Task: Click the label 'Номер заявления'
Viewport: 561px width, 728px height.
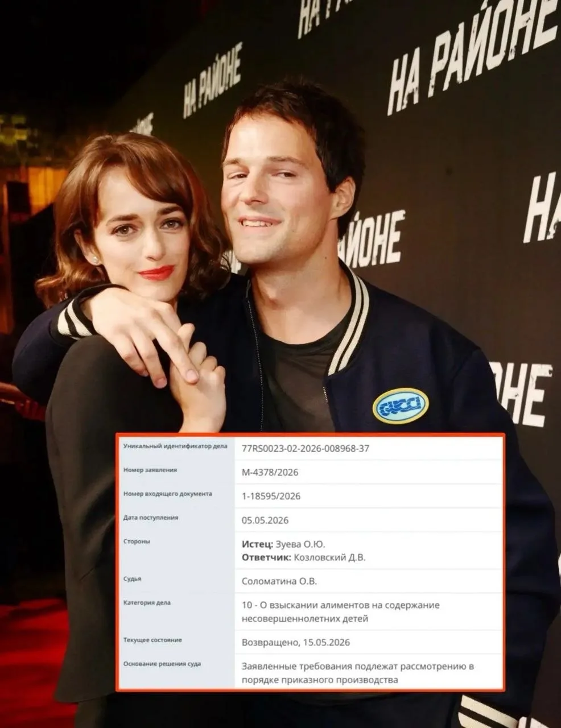Action: click(150, 470)
